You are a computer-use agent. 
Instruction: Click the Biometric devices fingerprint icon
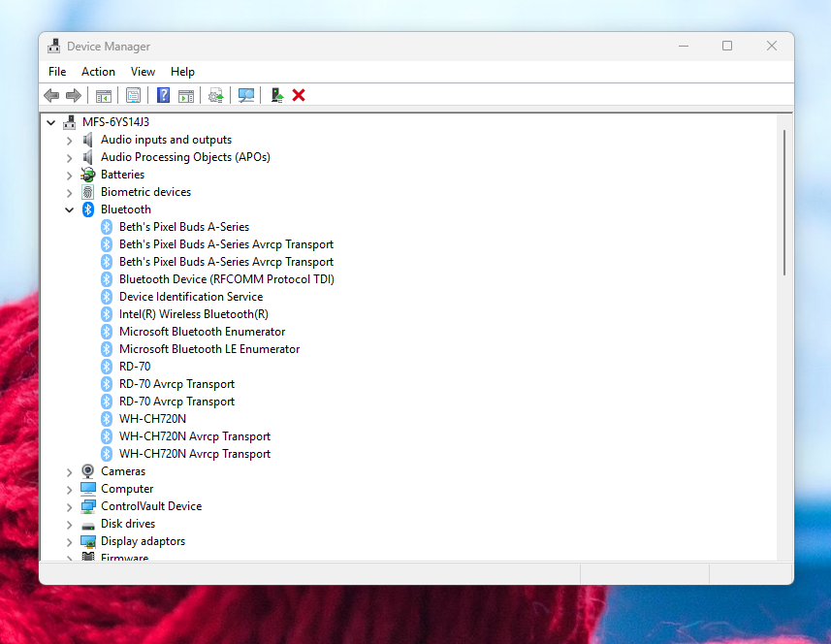tap(88, 192)
